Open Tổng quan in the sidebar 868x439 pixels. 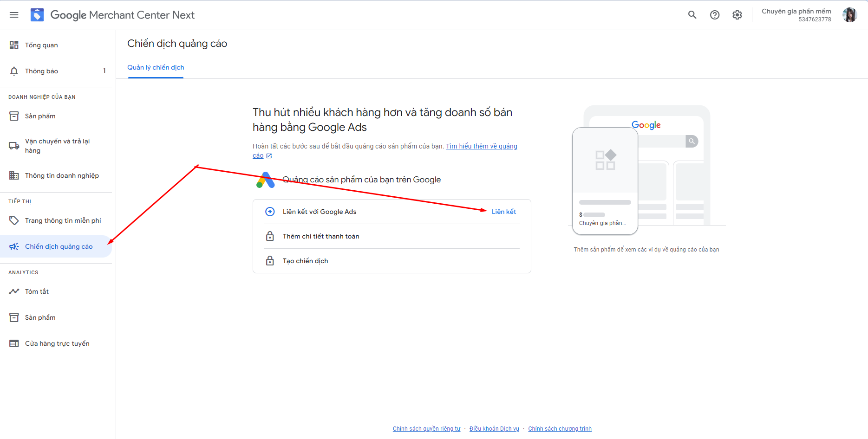tap(56, 45)
